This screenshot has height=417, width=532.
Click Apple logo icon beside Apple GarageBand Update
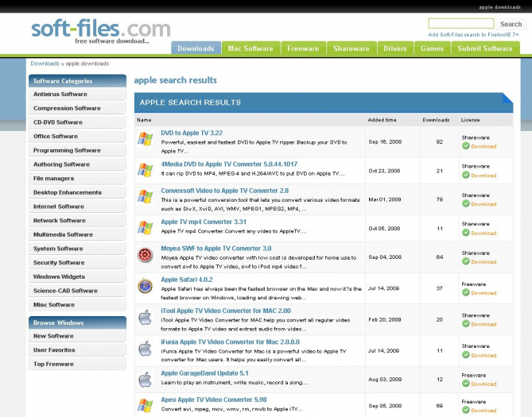pyautogui.click(x=146, y=380)
